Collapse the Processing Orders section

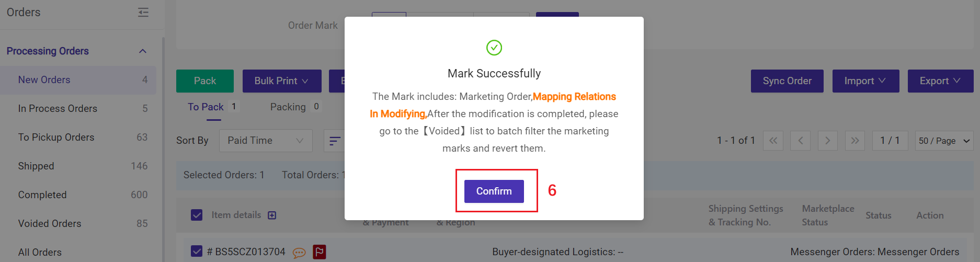[x=143, y=51]
